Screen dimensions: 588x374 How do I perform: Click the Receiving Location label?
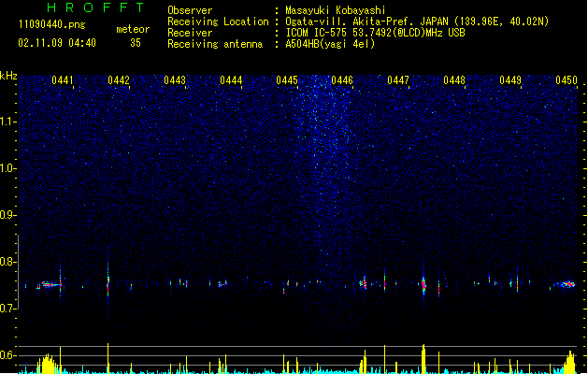(x=218, y=22)
